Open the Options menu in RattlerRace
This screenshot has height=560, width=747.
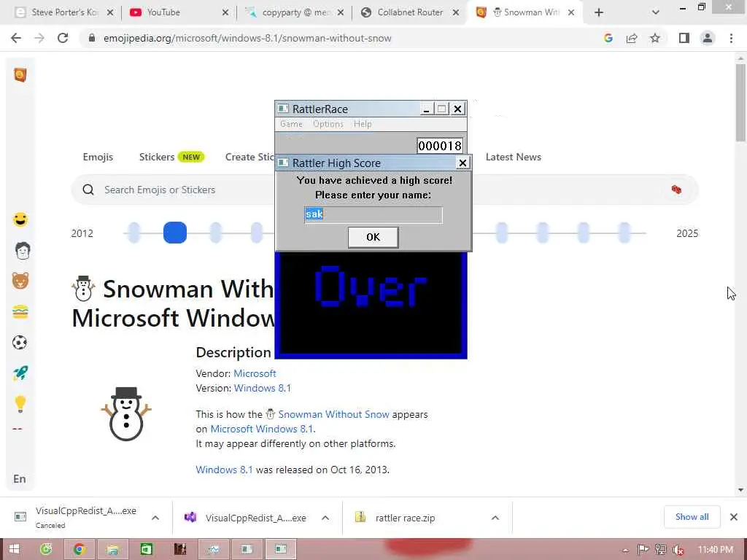pyautogui.click(x=328, y=124)
